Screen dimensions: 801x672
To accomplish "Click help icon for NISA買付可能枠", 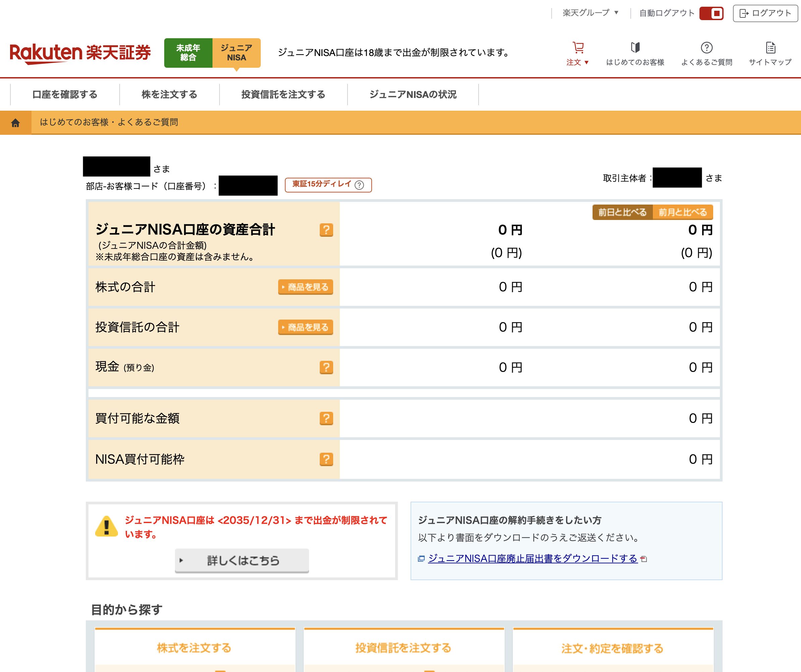I will 326,459.
